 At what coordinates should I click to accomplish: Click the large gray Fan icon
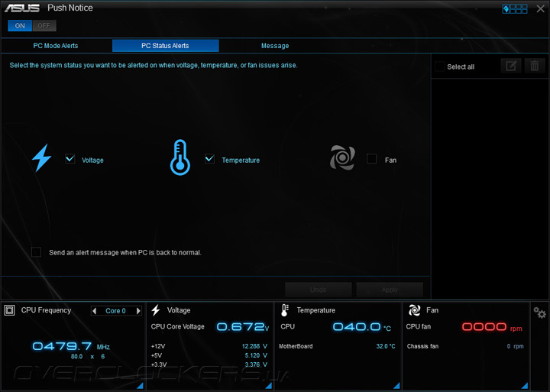tap(342, 157)
